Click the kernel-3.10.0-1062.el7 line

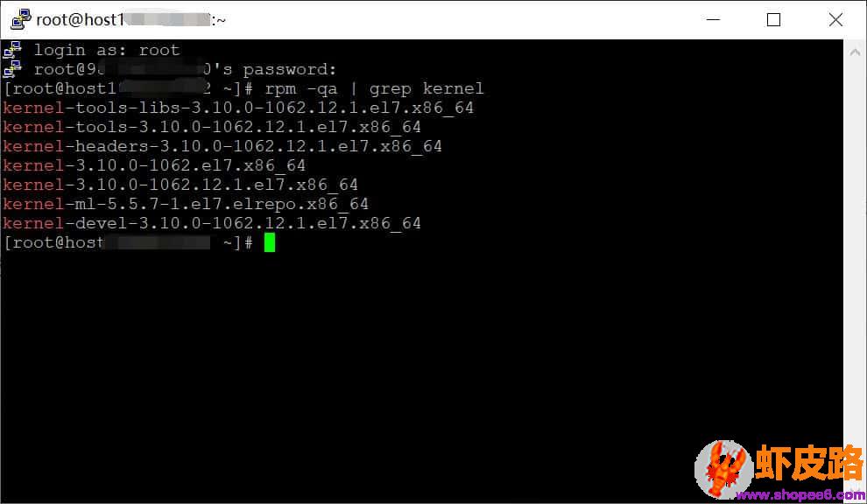pos(154,165)
